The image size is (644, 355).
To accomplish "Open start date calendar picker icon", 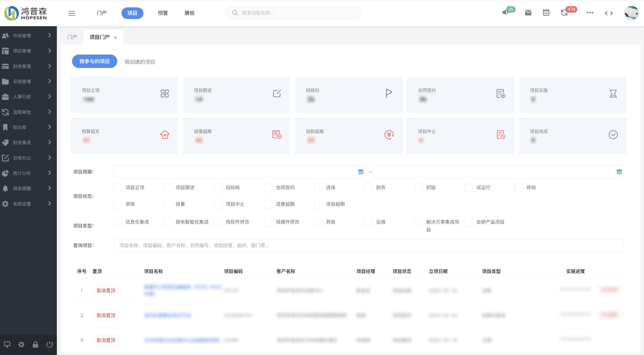I will [360, 172].
